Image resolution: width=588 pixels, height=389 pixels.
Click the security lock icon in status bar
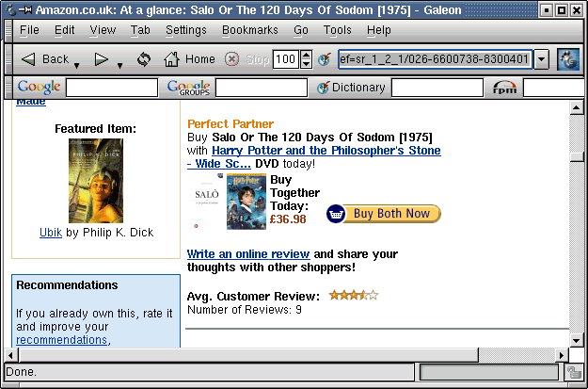pos(574,372)
